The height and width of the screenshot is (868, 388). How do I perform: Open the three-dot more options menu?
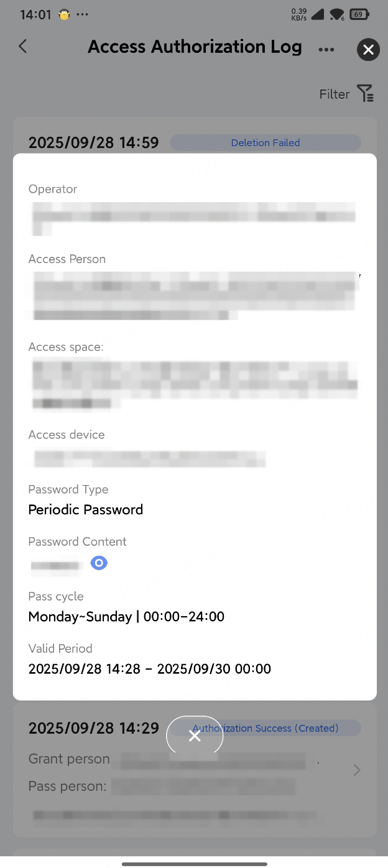326,49
